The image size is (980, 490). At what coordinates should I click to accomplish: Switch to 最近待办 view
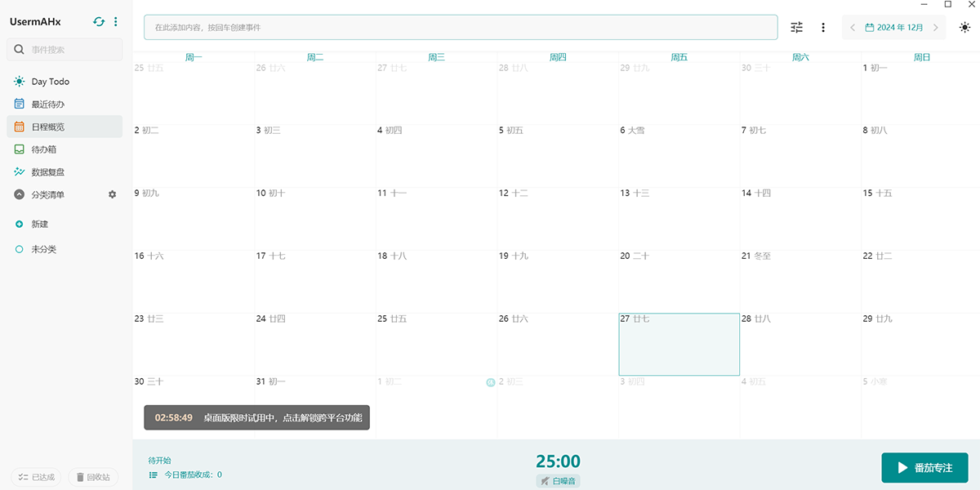coord(47,105)
